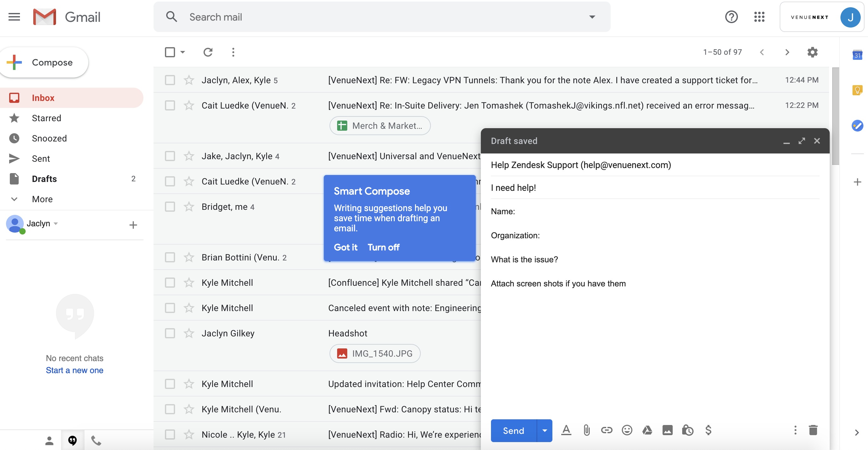Open full-screen for the draft window

tap(802, 141)
